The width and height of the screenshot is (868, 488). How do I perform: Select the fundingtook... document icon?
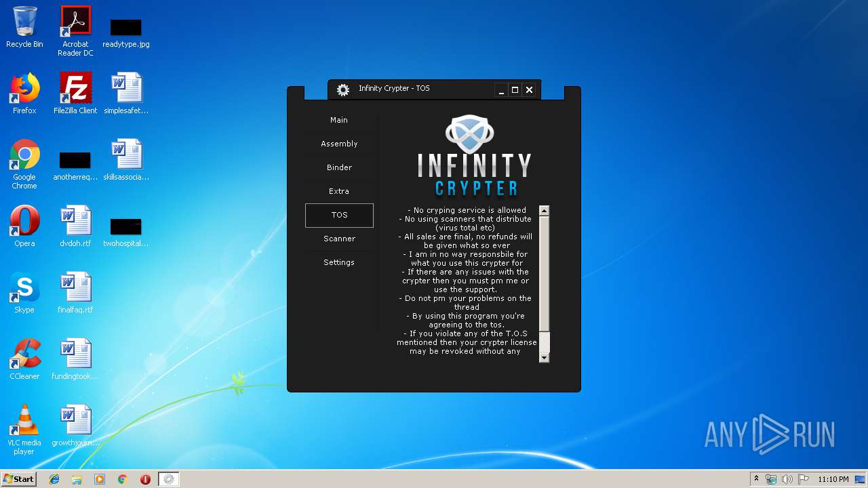(75, 359)
